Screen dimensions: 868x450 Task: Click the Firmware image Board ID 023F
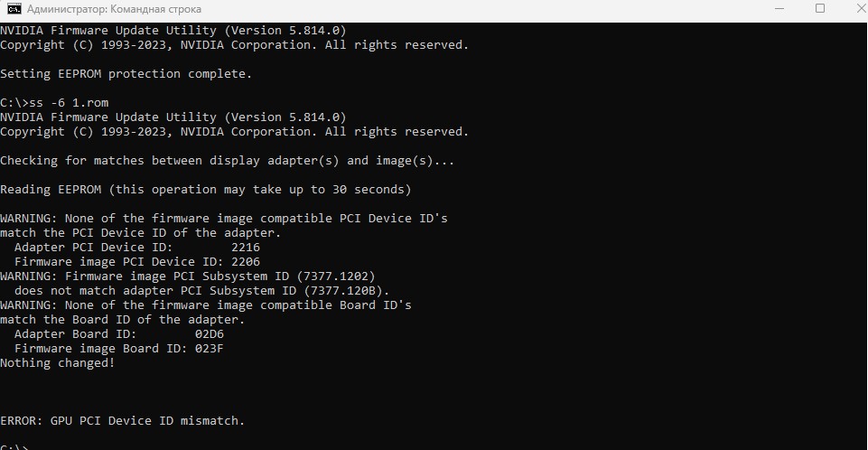click(x=210, y=349)
